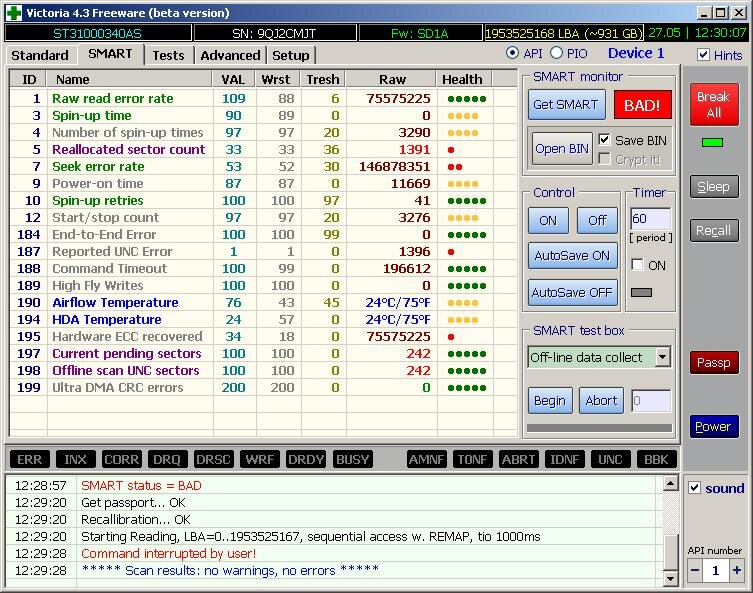Click the ERR status indicator
Viewport: 753px width, 593px height.
coord(30,460)
